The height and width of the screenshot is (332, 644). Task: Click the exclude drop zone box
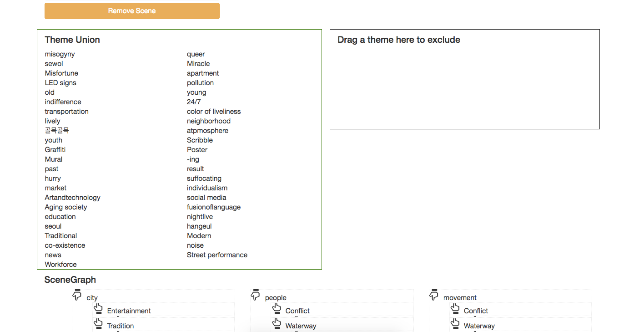point(465,79)
